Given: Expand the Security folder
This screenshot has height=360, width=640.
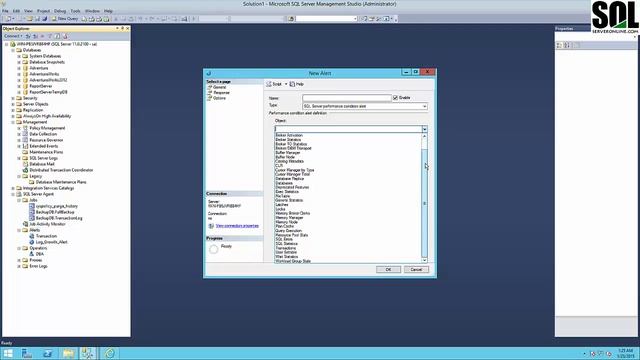Looking at the screenshot, I should tap(13, 98).
